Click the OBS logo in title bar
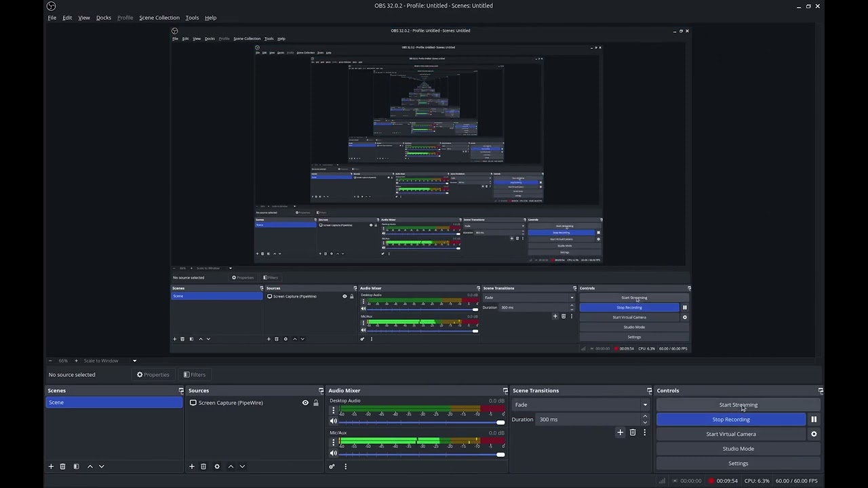This screenshot has height=488, width=868. pyautogui.click(x=52, y=6)
